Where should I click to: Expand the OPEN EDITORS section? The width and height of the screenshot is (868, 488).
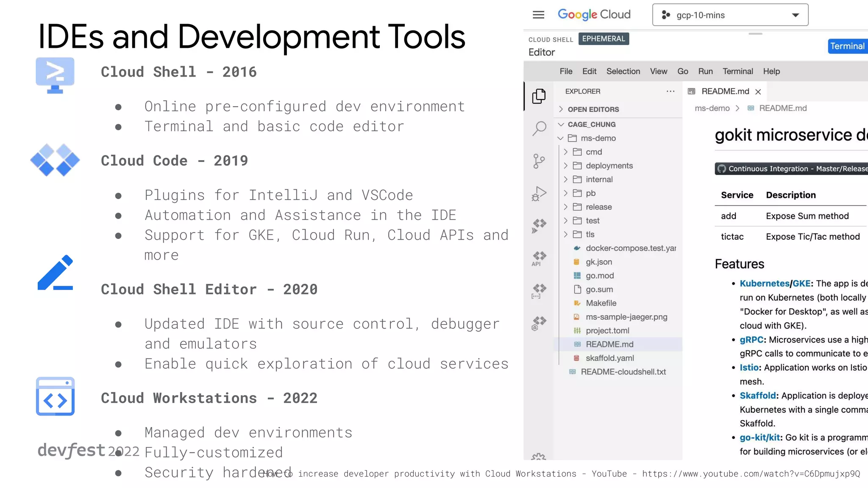point(561,109)
